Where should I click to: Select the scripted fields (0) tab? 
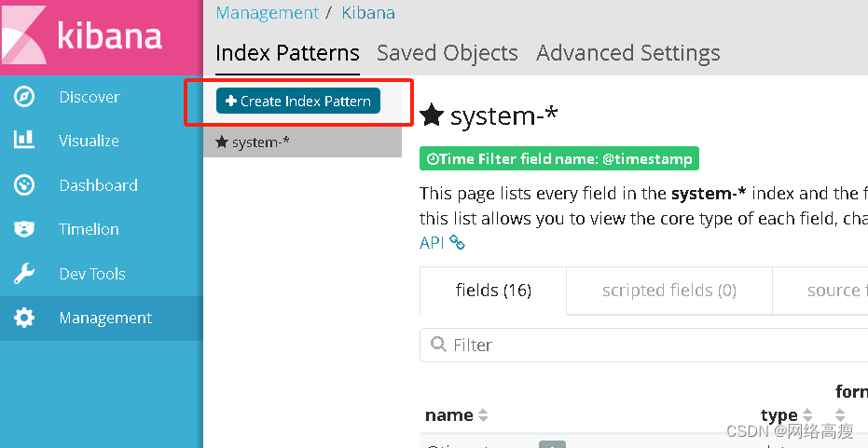669,291
